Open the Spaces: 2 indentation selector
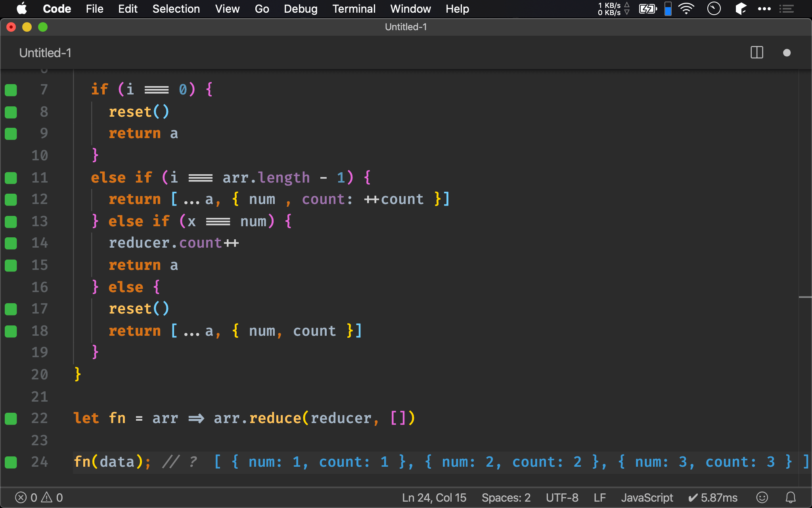 point(506,497)
